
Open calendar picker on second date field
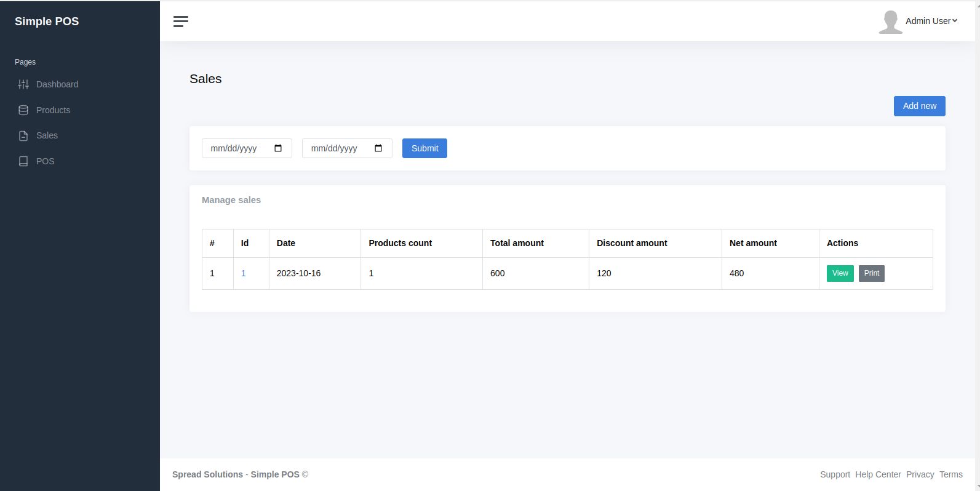click(378, 148)
